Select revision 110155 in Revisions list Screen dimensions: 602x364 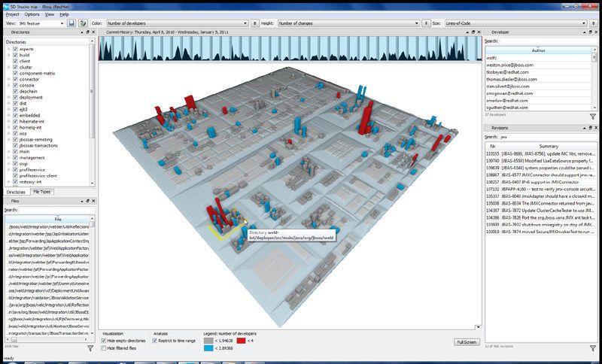click(541, 153)
